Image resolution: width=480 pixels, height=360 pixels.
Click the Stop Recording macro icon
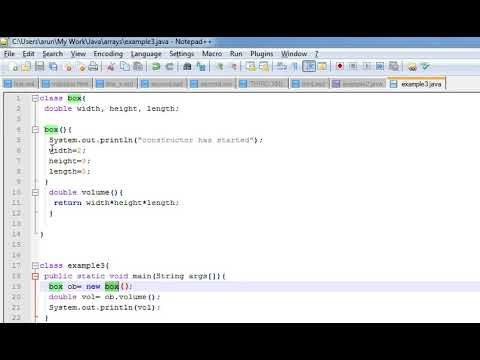[x=353, y=67]
